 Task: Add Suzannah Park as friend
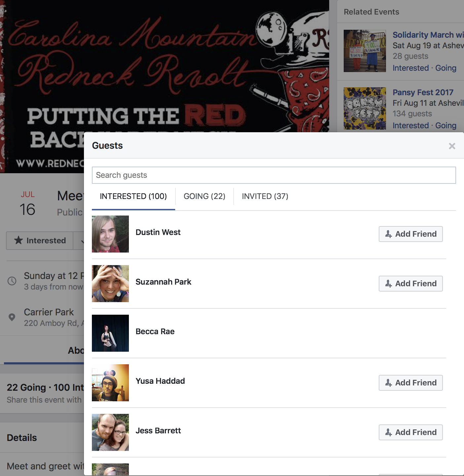410,284
